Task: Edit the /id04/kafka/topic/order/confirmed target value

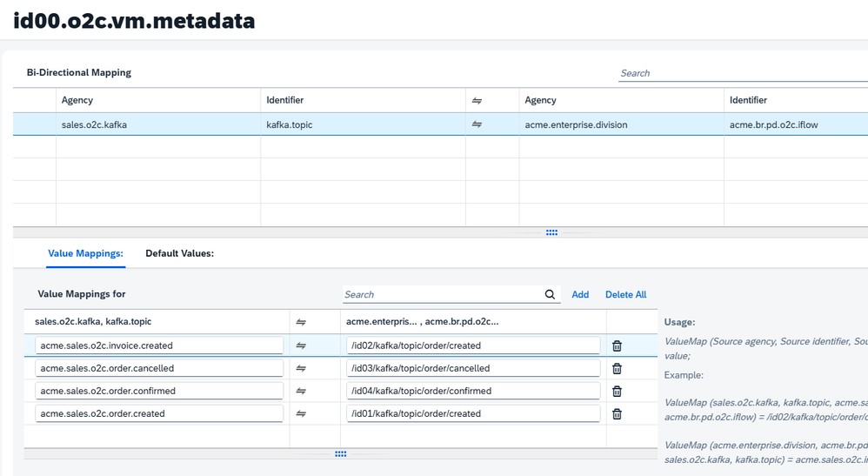Action: tap(473, 391)
